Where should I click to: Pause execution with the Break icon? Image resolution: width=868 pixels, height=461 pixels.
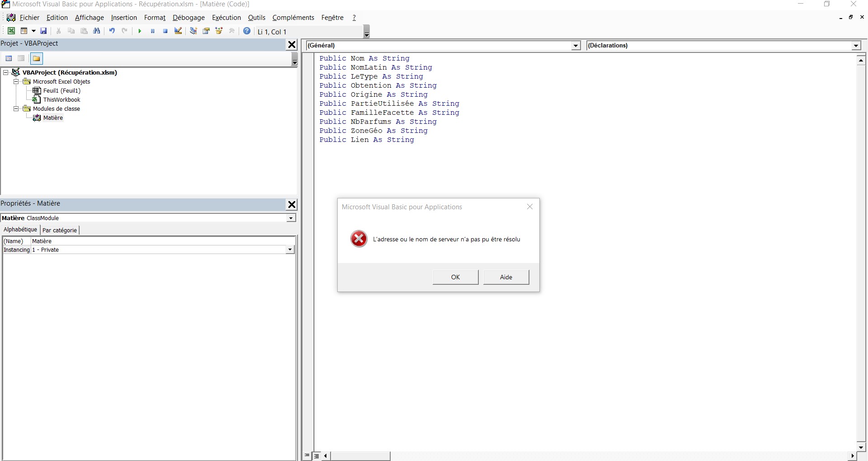(152, 31)
